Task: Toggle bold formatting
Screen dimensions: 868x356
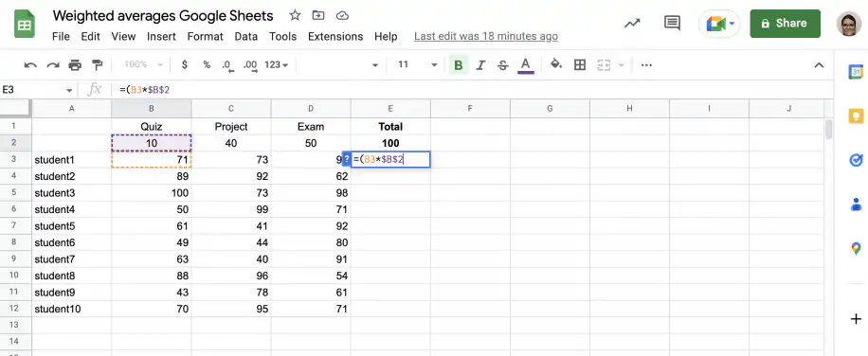Action: point(459,65)
